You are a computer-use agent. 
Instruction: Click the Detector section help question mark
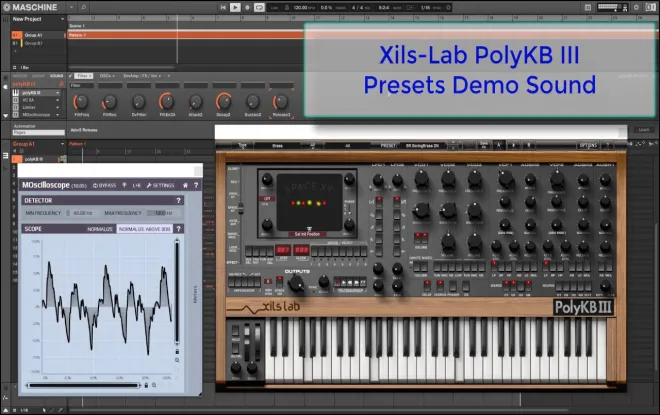pyautogui.click(x=178, y=200)
